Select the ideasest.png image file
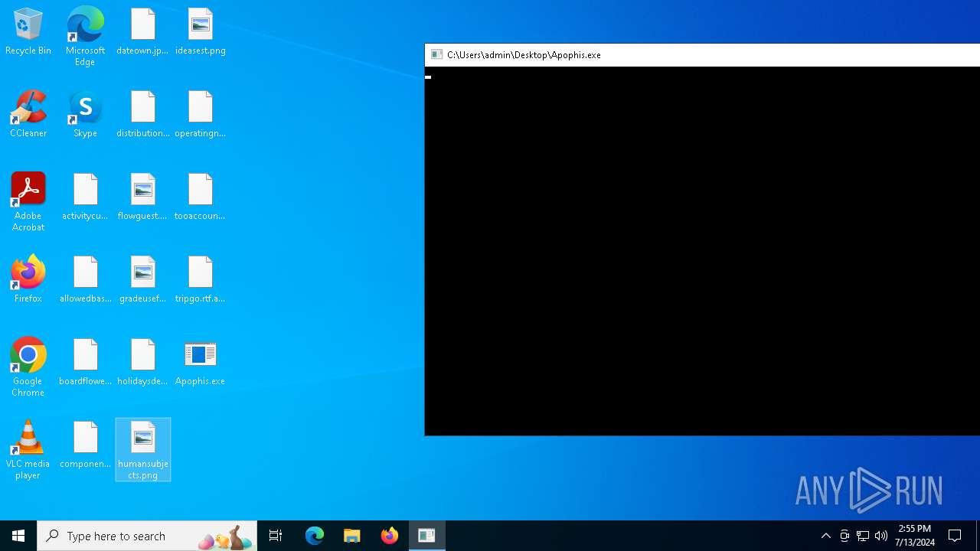 point(200,32)
